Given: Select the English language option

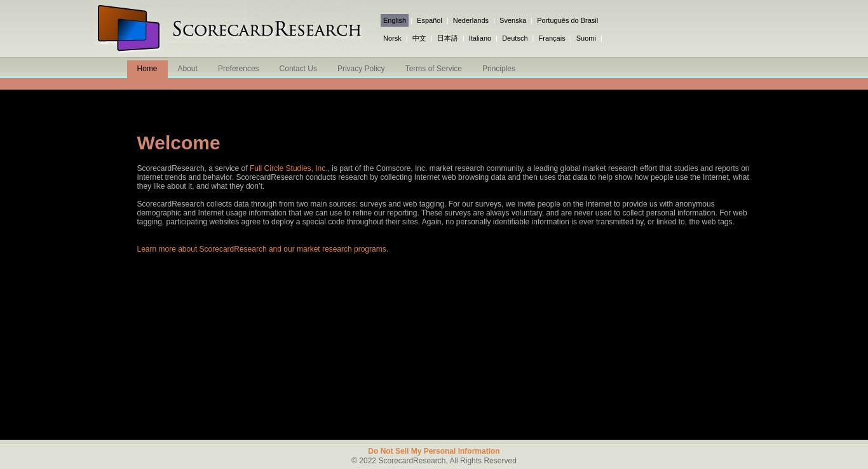Looking at the screenshot, I should point(395,20).
